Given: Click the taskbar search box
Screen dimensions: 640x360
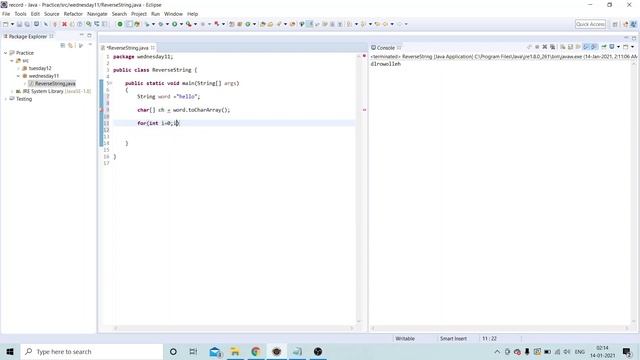Looking at the screenshot, I should click(91, 351).
